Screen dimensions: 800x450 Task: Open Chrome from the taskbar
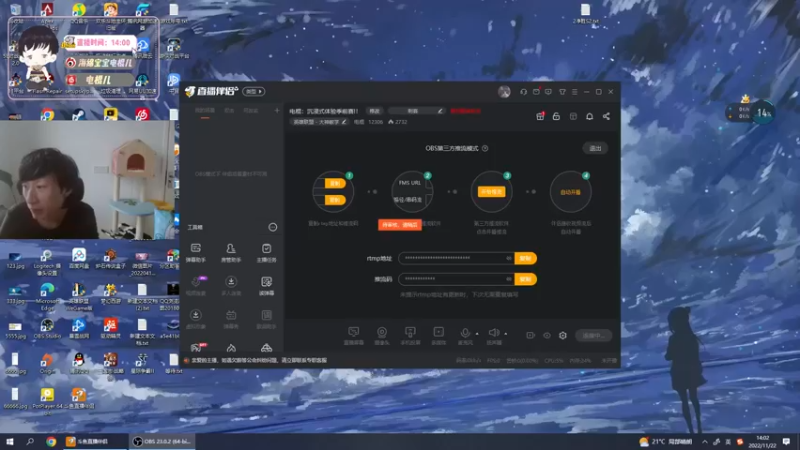(51, 442)
